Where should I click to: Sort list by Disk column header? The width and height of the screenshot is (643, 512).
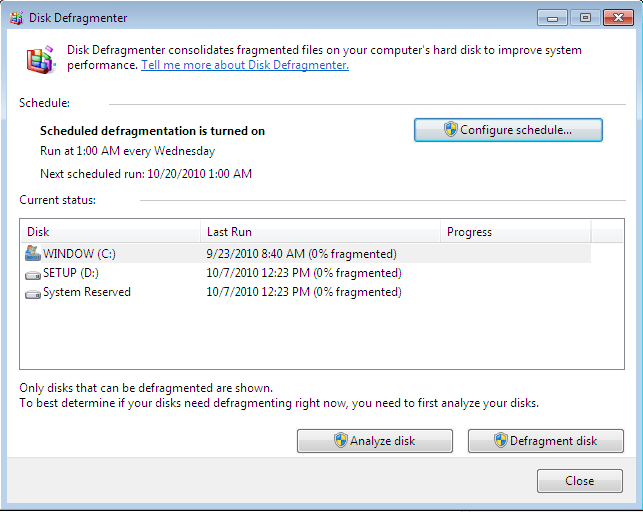110,232
